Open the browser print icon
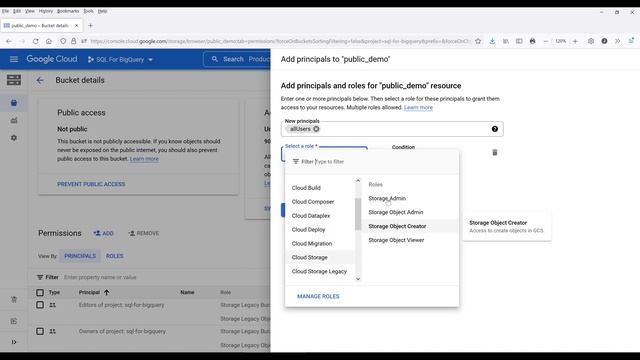 click(532, 41)
